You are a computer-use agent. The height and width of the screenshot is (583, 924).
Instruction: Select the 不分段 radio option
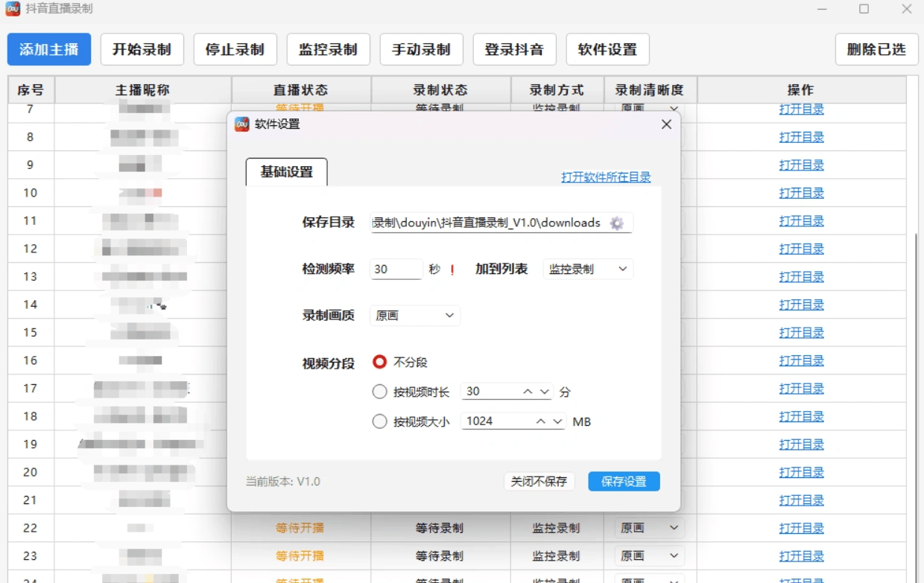[x=380, y=362]
